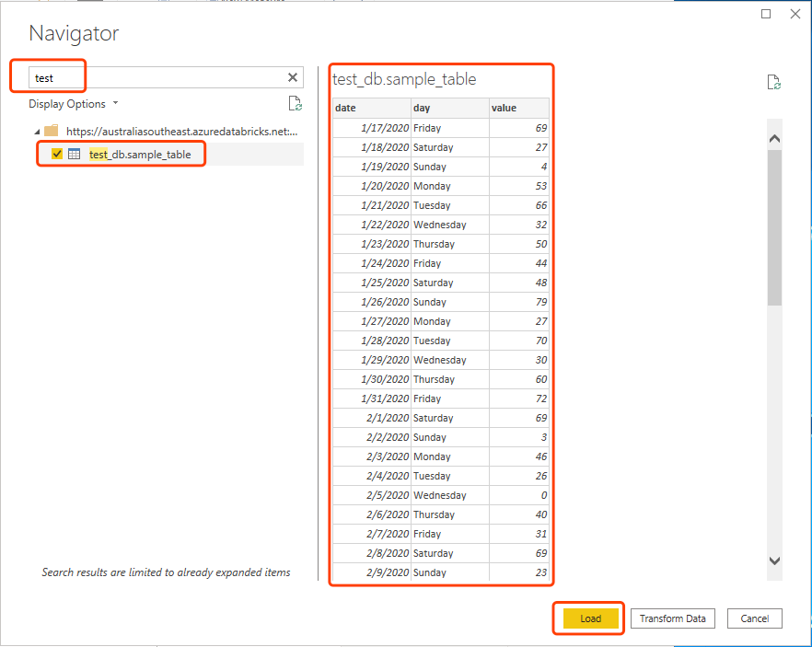Click the refresh icon beside Display Options

coord(295,104)
